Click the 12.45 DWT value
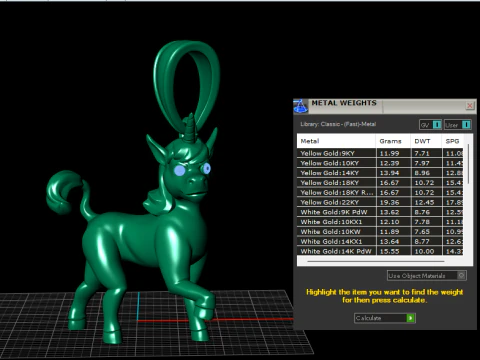 tap(424, 202)
